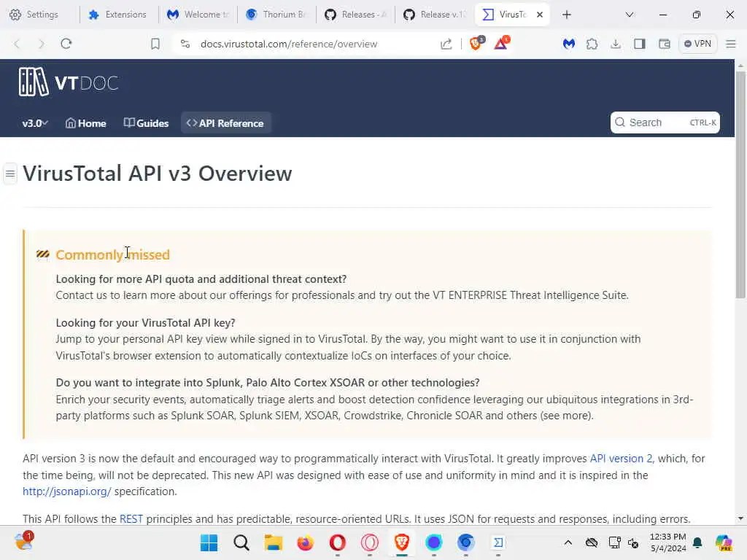The width and height of the screenshot is (747, 560).
Task: Open VirusTotal app taskbar icon
Action: (498, 542)
